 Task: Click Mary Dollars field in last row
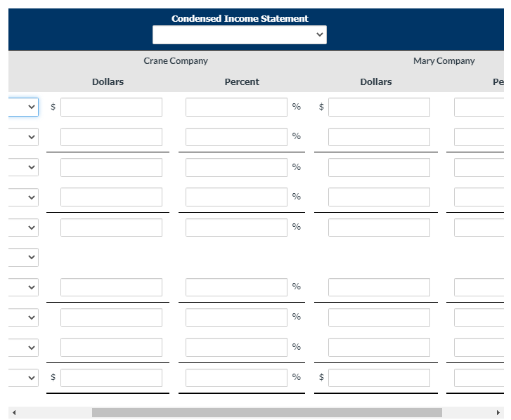pos(379,378)
